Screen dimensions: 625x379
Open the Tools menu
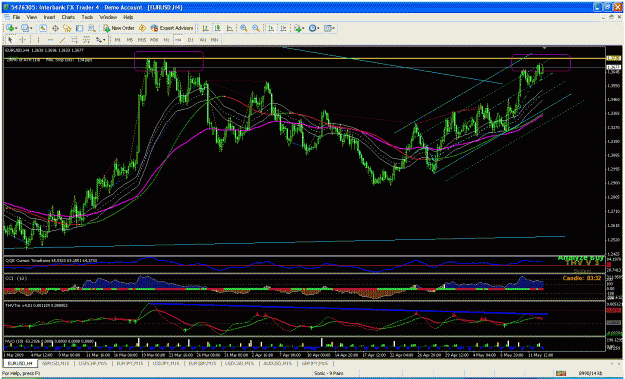point(87,18)
